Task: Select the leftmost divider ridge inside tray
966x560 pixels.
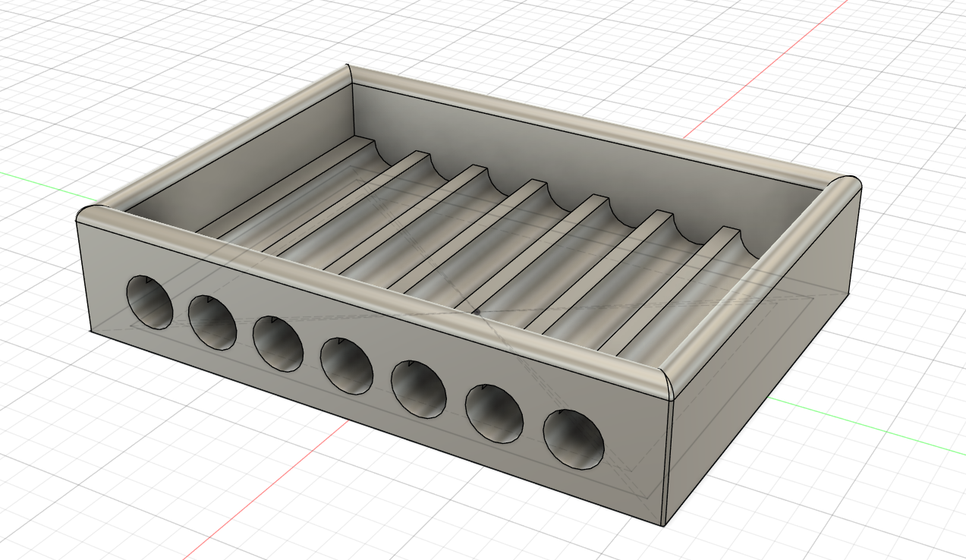Action: [288, 185]
